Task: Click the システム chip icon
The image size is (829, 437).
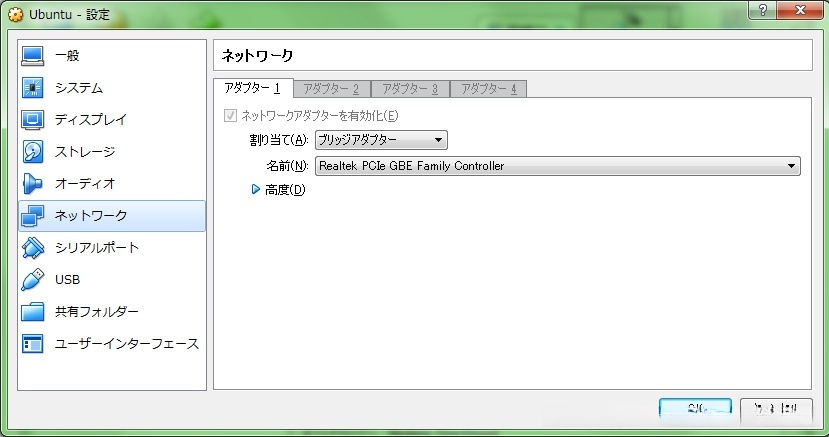Action: coord(33,88)
